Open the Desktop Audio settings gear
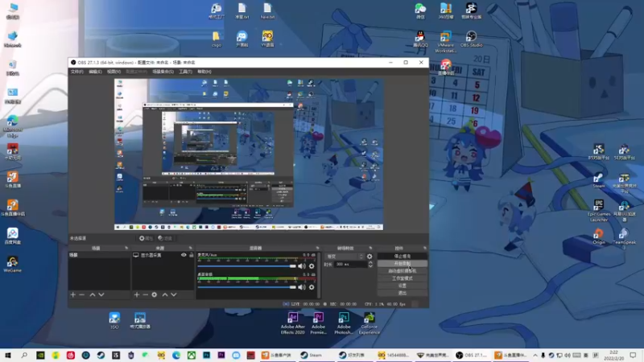 pos(312,287)
